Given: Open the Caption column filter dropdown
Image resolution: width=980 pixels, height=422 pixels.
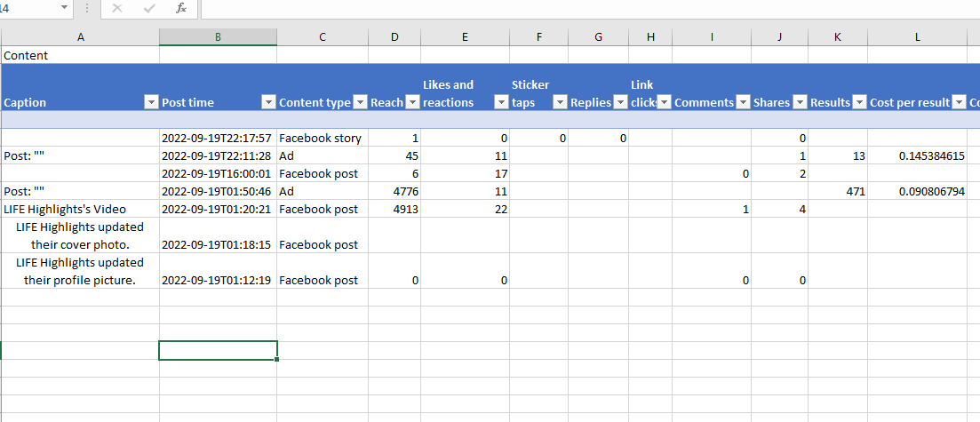Looking at the screenshot, I should [x=150, y=102].
